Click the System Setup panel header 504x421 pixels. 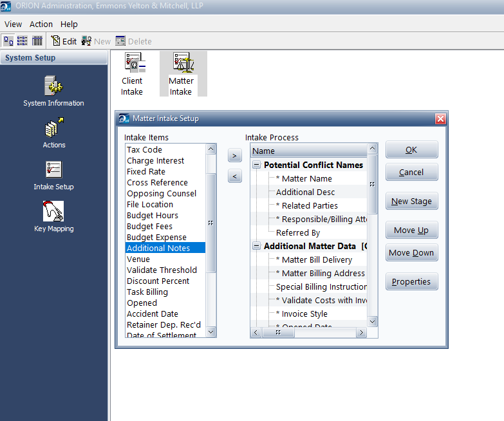pyautogui.click(x=53, y=58)
